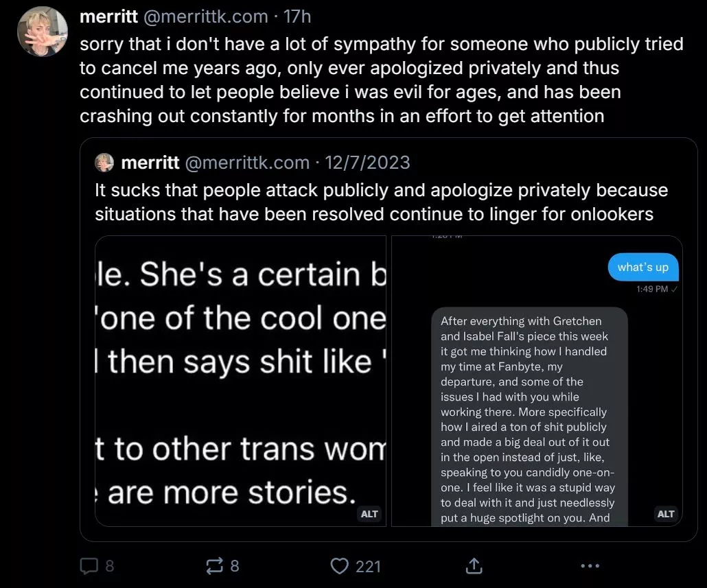
Task: Open the share upload icon
Action: coord(473,565)
